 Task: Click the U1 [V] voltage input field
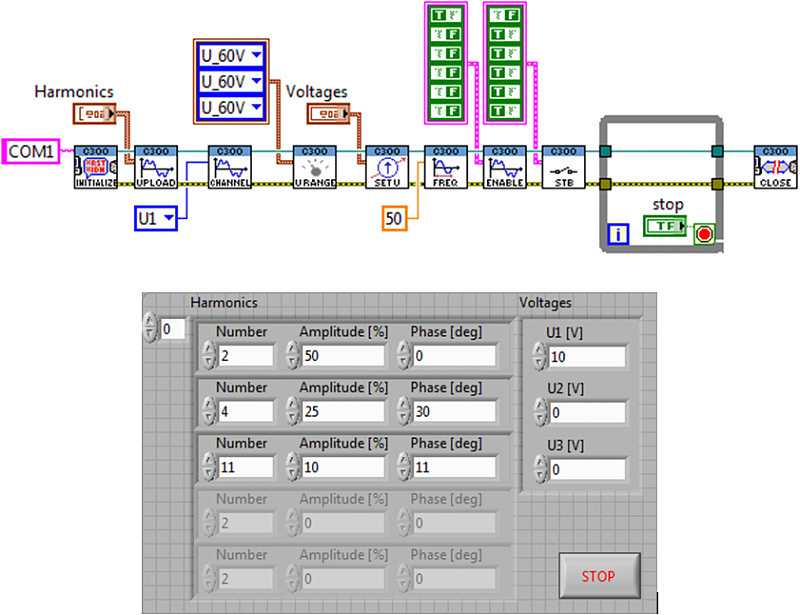tap(587, 357)
